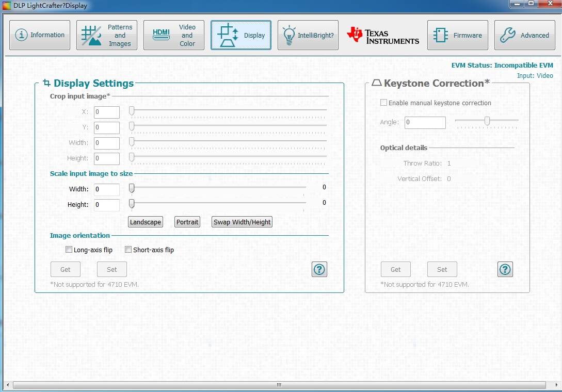Click the Throw Ratio label
The image size is (562, 392).
pos(423,163)
